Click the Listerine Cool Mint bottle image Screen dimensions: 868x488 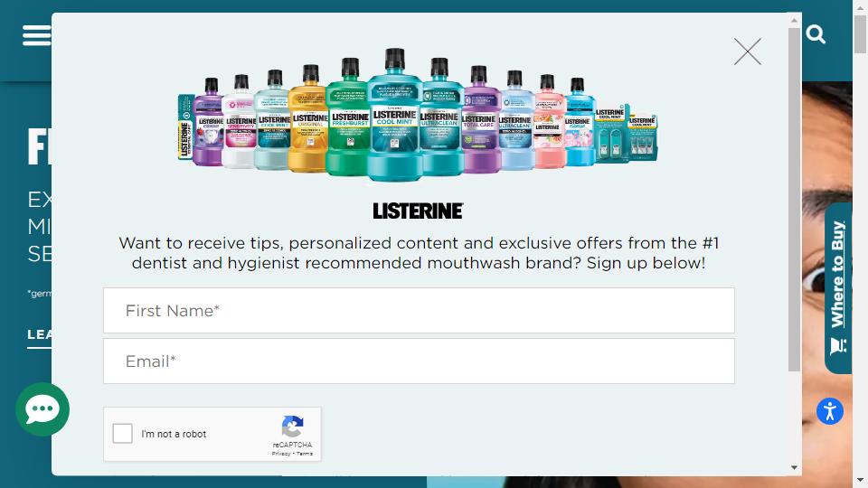tap(395, 115)
